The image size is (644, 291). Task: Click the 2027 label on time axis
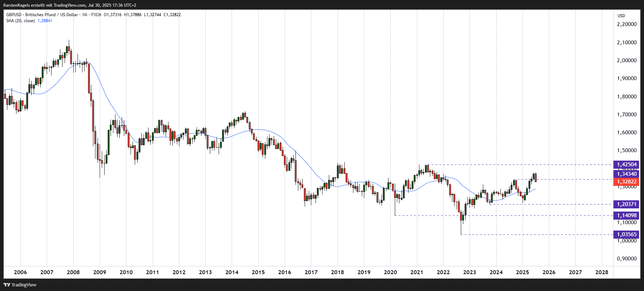point(575,272)
